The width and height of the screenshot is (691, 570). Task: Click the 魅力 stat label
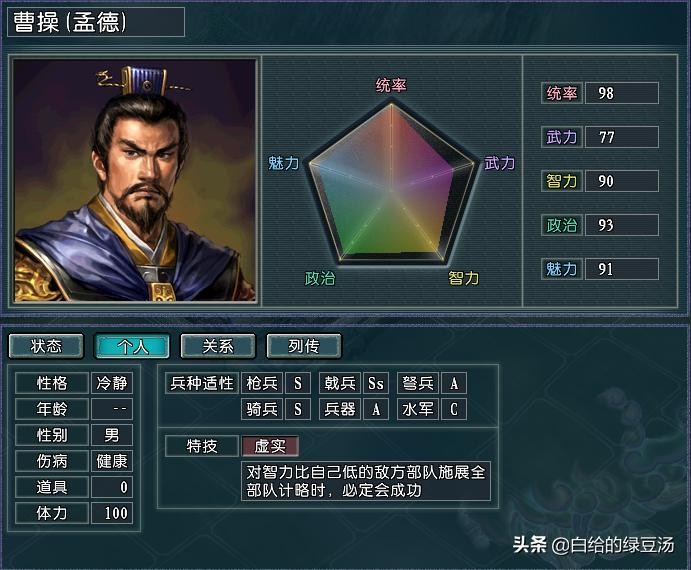[x=562, y=269]
